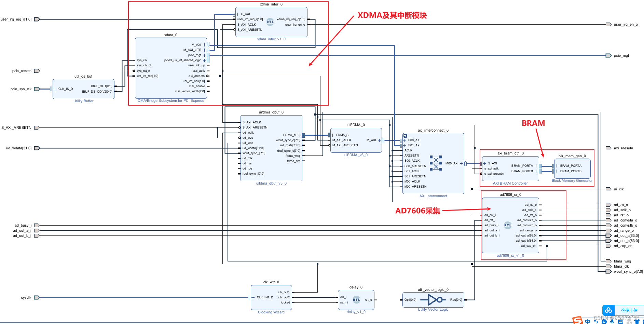Select the pcie_mgt output port symbol
The image size is (644, 324).
click(608, 55)
